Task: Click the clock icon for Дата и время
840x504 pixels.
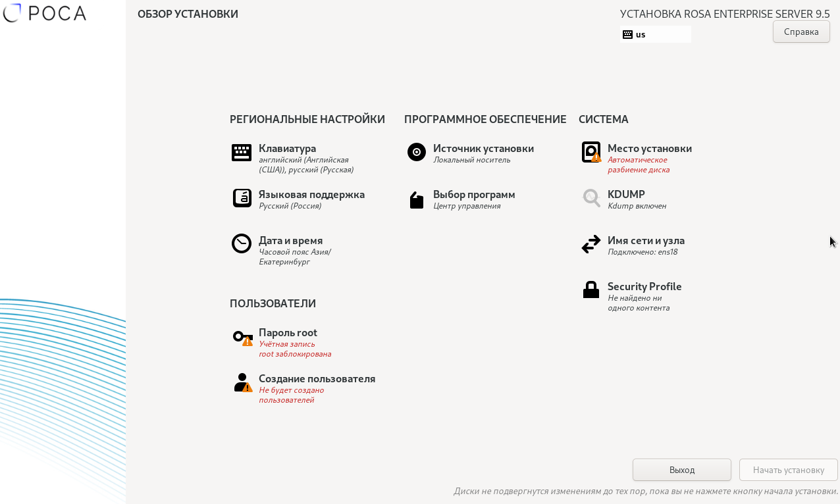Action: [242, 243]
